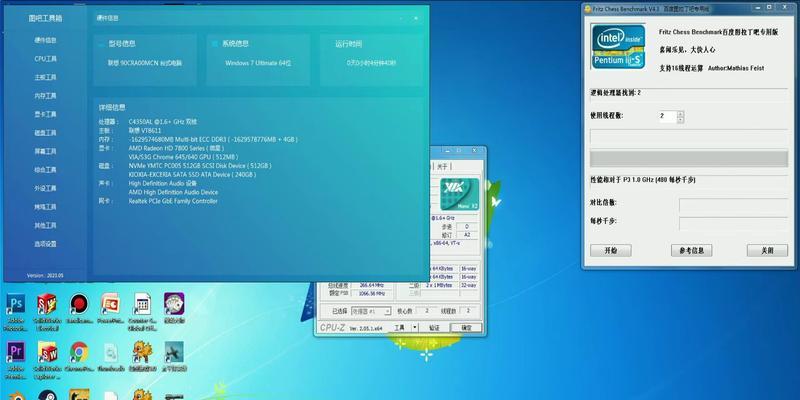Select 显卡工具 in the toolbox sidebar

pyautogui.click(x=45, y=114)
